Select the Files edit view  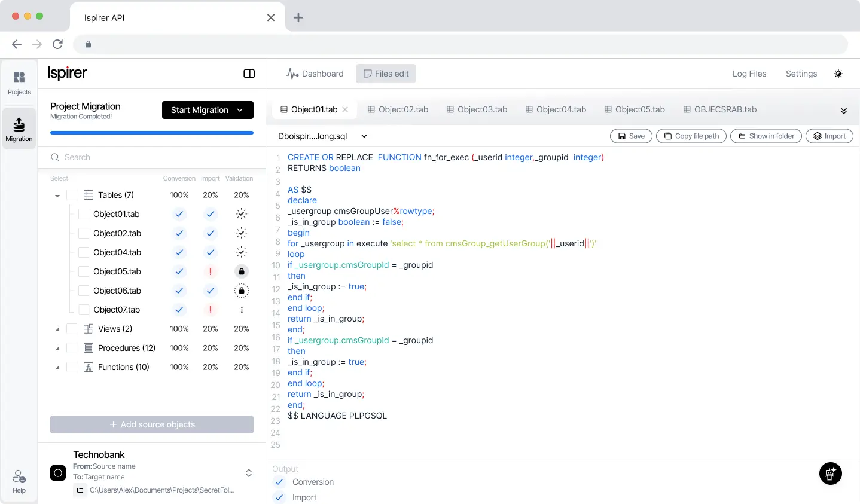(386, 74)
